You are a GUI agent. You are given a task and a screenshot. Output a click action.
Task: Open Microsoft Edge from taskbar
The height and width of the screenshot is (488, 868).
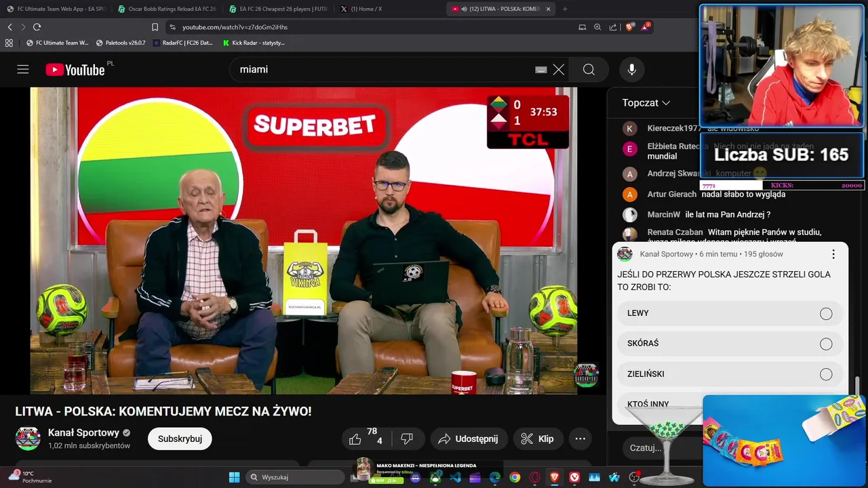495,477
